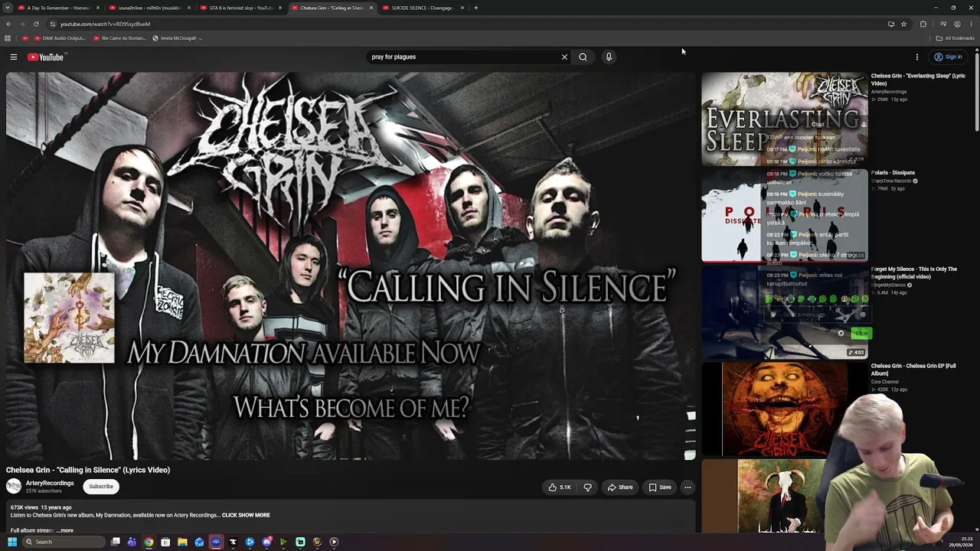Open Microsoft Store from the taskbar
Screen dimensions: 980x551
pyautogui.click(x=165, y=542)
